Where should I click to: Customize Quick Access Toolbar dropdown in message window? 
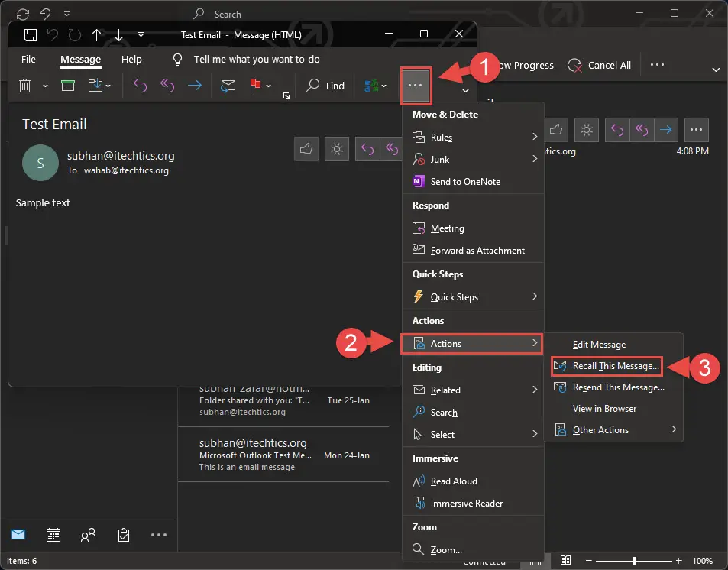(x=141, y=35)
